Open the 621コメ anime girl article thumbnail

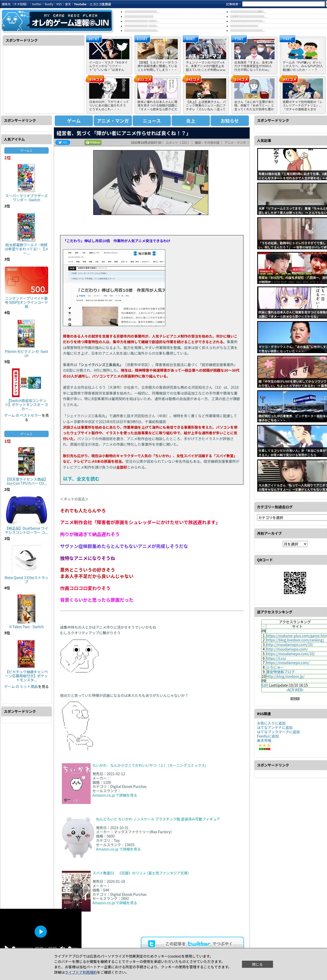click(x=158, y=89)
